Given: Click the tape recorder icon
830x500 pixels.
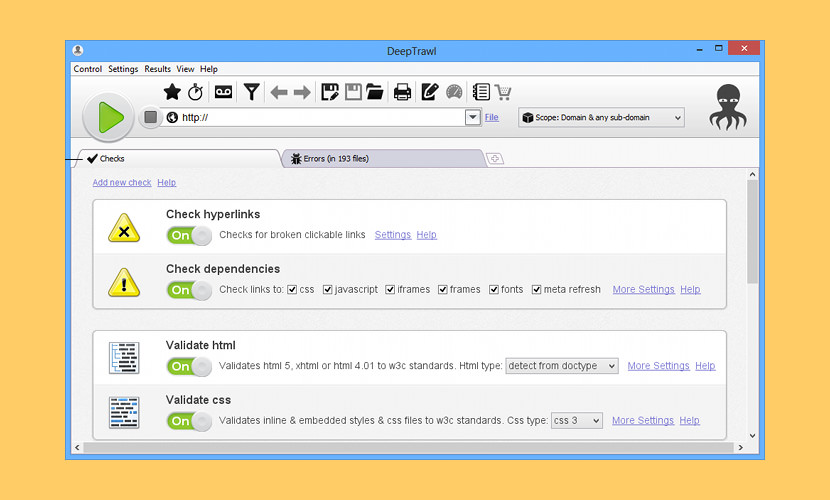Looking at the screenshot, I should (223, 92).
